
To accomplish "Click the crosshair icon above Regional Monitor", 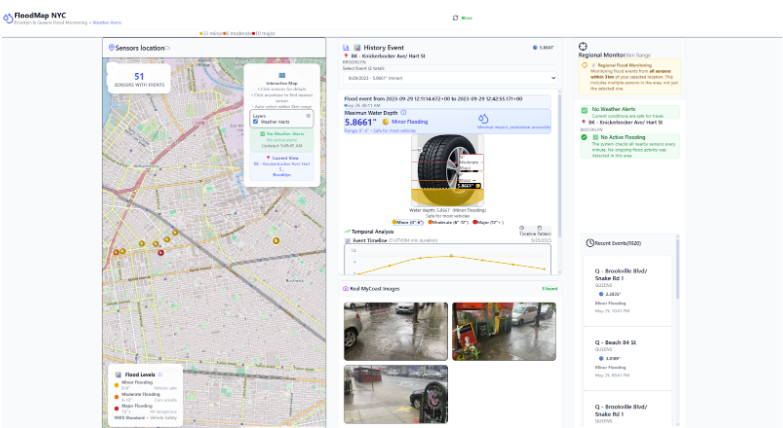I will 583,46.
